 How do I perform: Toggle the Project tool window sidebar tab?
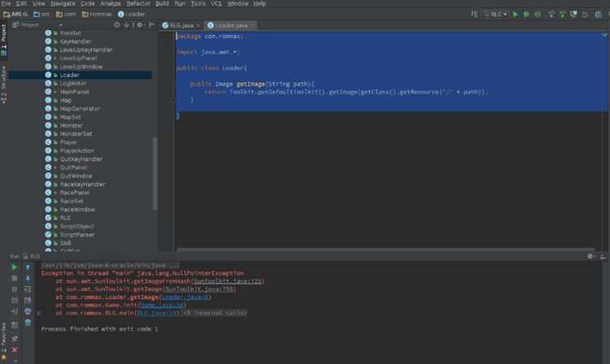tap(3, 39)
